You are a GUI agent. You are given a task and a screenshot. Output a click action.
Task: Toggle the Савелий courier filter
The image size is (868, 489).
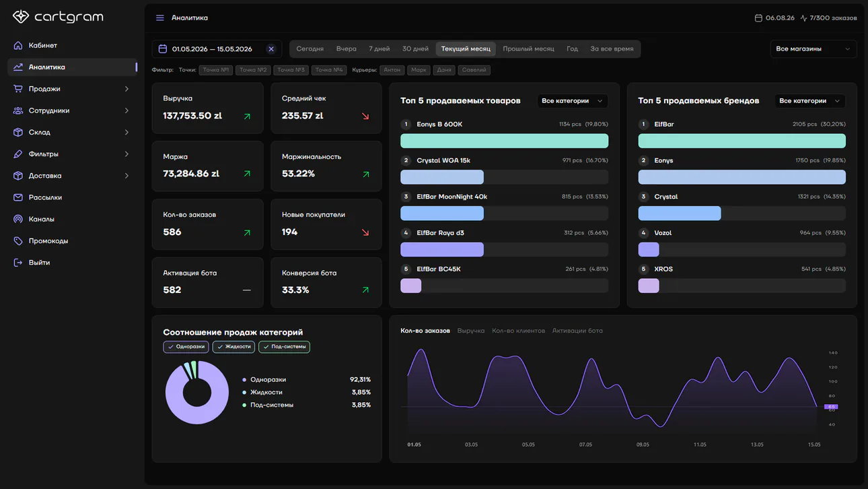[x=474, y=70]
